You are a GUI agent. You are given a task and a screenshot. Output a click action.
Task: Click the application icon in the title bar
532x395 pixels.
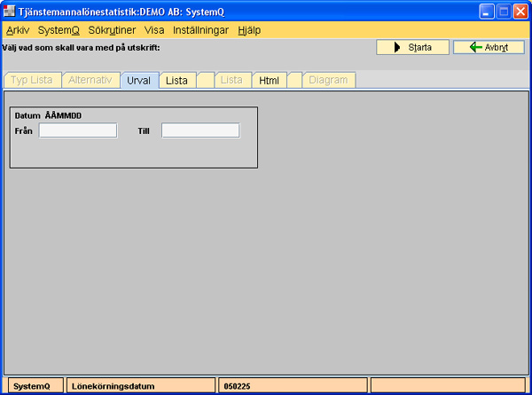(9, 11)
